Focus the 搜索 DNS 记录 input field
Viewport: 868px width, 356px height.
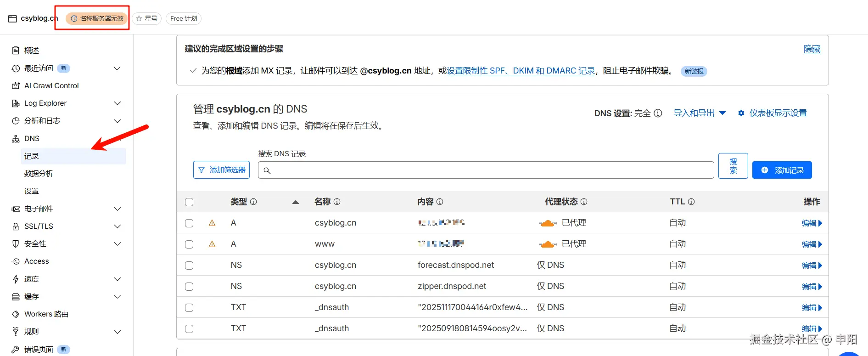coord(486,170)
